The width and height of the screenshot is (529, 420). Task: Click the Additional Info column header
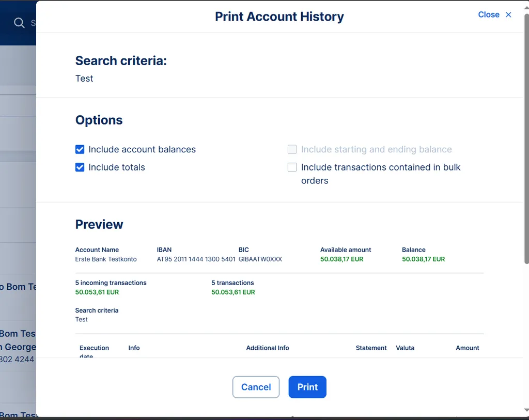point(268,348)
